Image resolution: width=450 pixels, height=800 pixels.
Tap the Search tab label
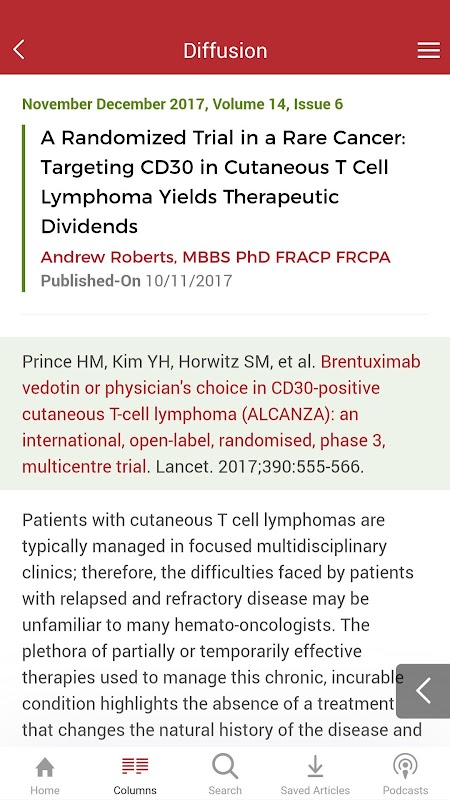click(x=225, y=790)
